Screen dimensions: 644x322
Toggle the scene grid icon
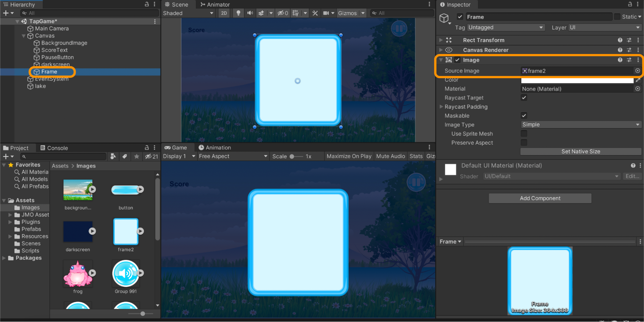pyautogui.click(x=295, y=13)
